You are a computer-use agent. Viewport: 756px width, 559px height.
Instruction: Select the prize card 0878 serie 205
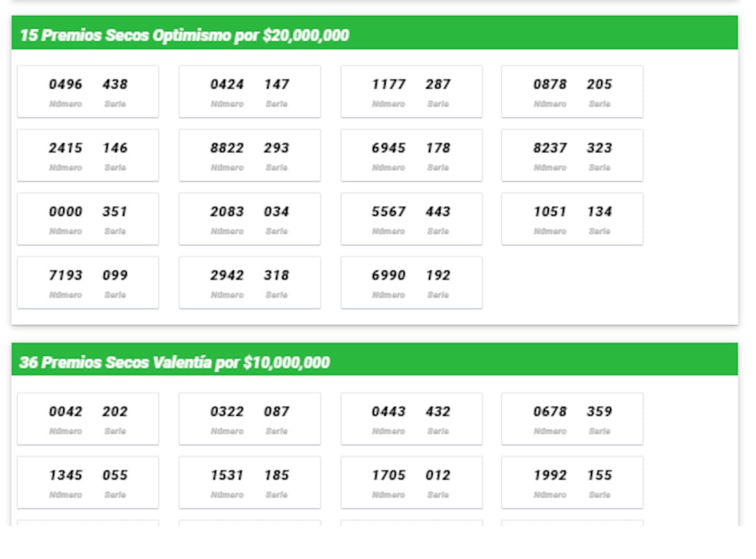pos(572,92)
